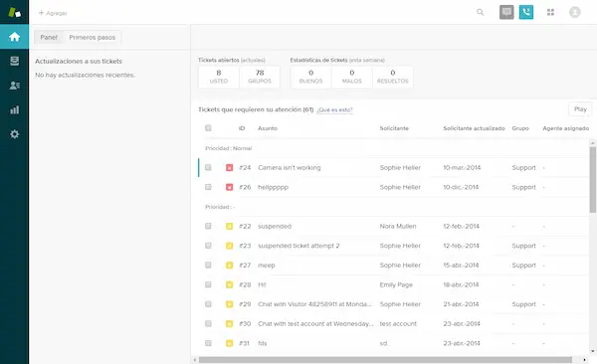Open the phone talk icon
The height and width of the screenshot is (364, 597).
pos(526,12)
